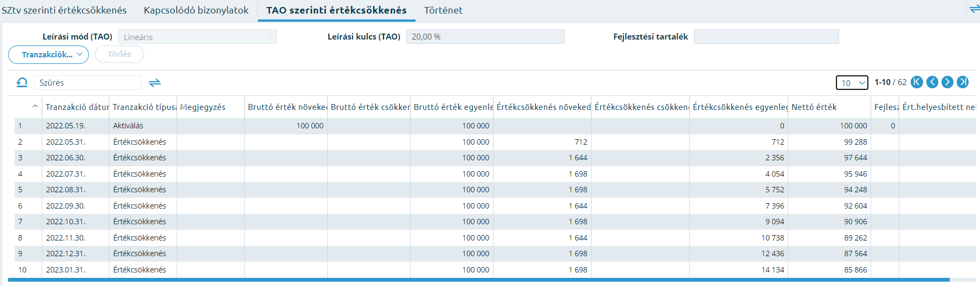Open the Kapcsolódó bizonylatok tab
Image resolution: width=980 pixels, height=286 pixels.
click(x=196, y=10)
